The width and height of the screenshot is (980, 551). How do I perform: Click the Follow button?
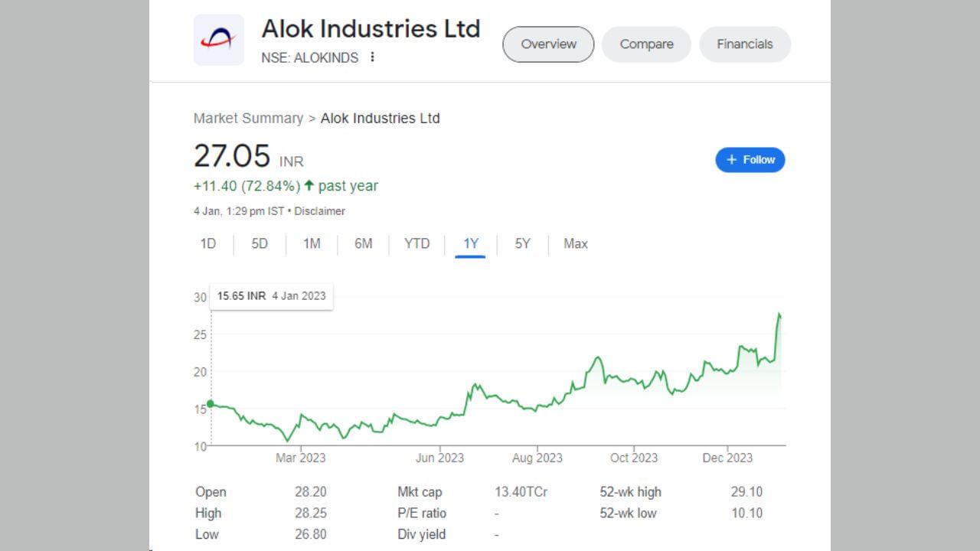coord(750,160)
